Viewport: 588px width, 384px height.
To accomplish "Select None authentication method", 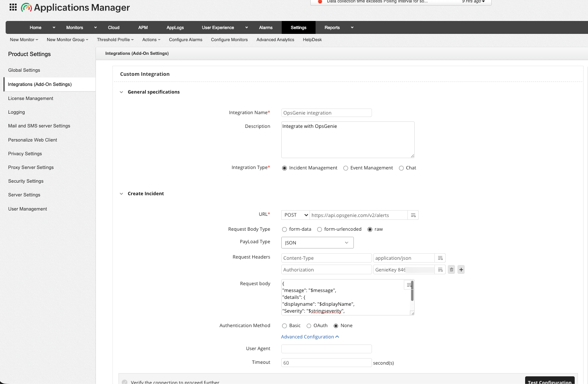I will (336, 326).
